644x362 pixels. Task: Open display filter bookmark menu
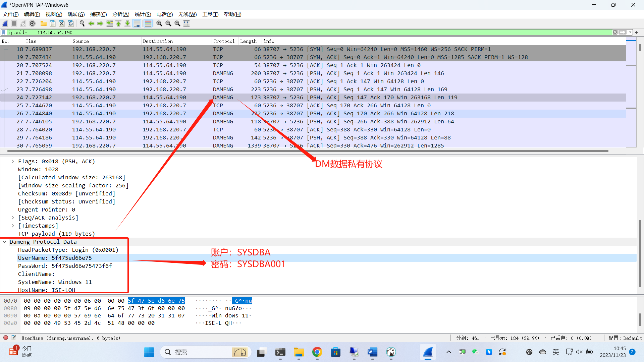click(4, 33)
